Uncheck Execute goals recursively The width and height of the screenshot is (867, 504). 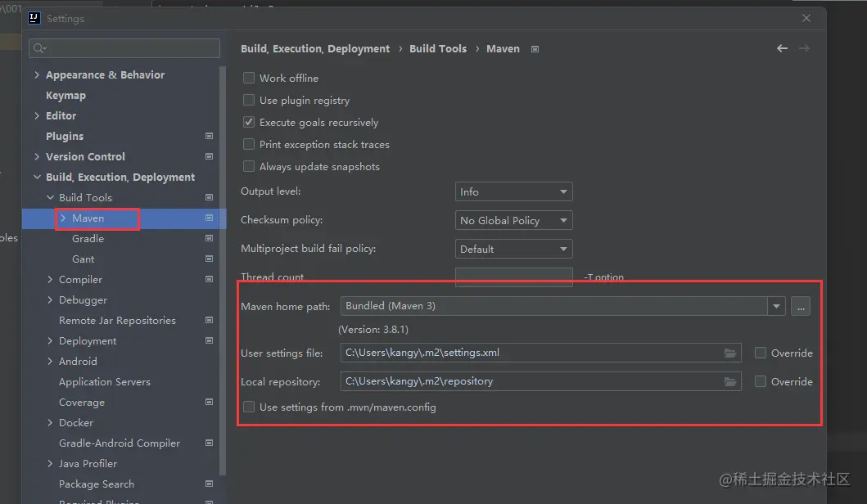coord(249,122)
